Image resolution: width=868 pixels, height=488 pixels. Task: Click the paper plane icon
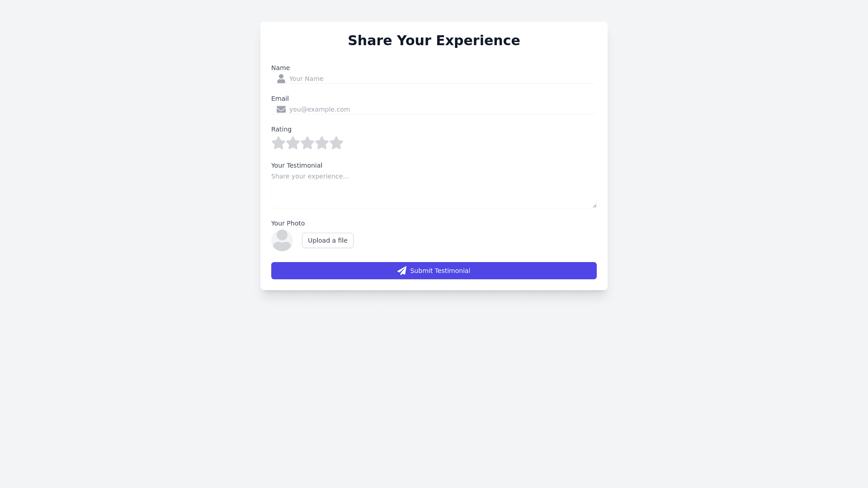(x=402, y=271)
